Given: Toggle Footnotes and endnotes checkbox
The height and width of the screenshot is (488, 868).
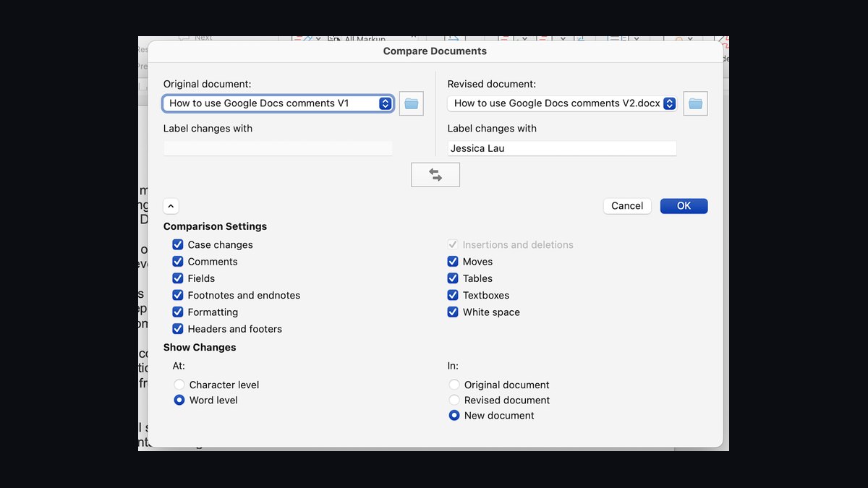Looking at the screenshot, I should tap(178, 295).
